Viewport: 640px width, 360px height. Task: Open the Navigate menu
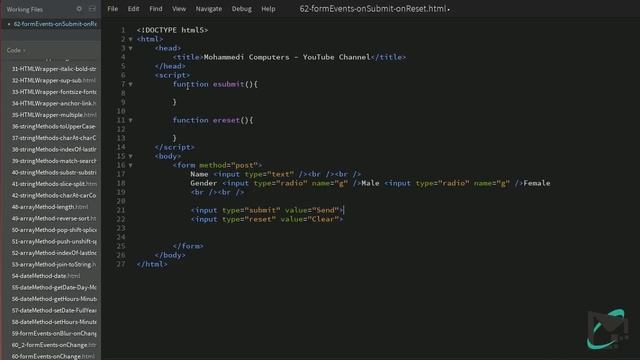pos(209,9)
